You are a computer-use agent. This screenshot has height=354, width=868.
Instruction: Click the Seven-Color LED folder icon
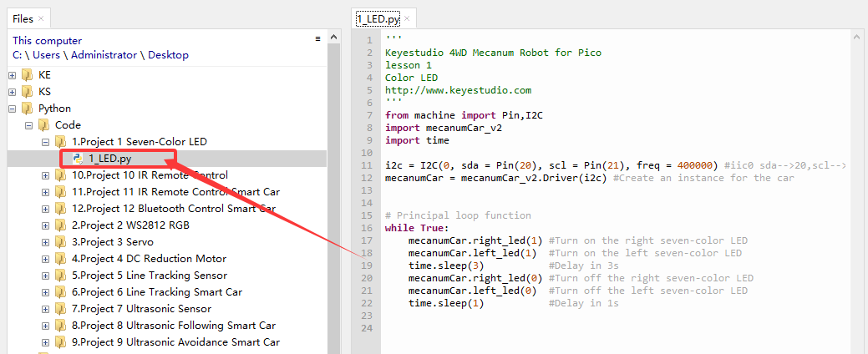tap(60, 142)
